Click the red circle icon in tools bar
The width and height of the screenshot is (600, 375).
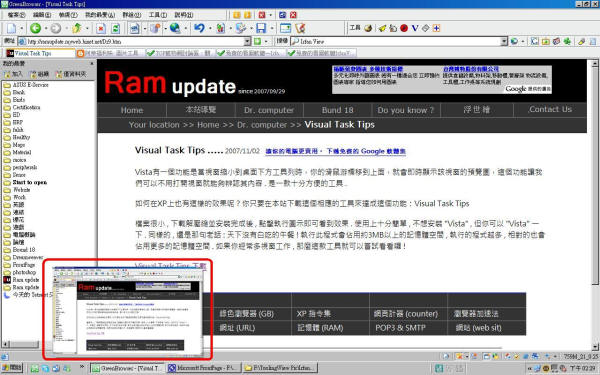[404, 28]
